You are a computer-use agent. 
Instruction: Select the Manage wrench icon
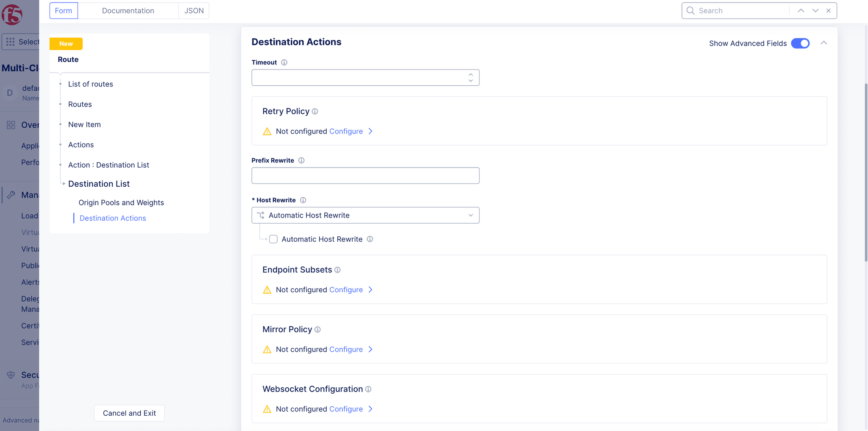(11, 195)
